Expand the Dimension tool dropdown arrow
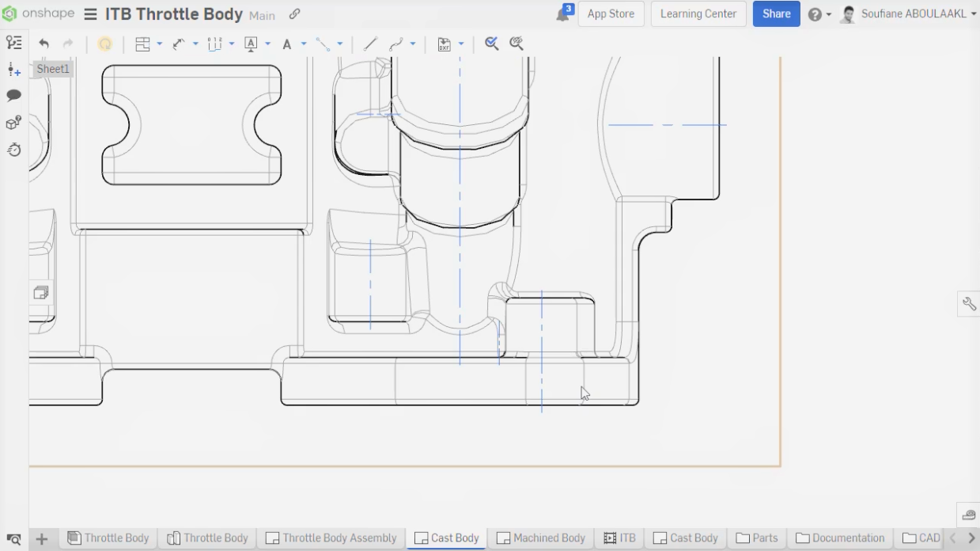 [x=195, y=44]
